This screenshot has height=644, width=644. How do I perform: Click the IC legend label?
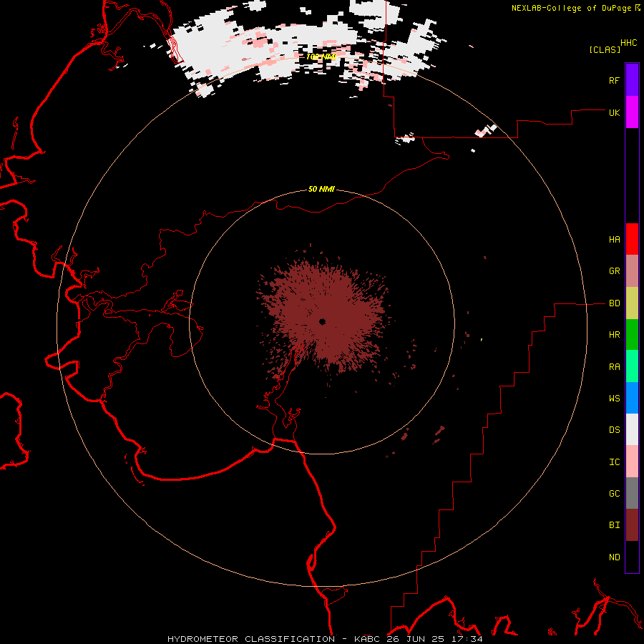pos(614,462)
